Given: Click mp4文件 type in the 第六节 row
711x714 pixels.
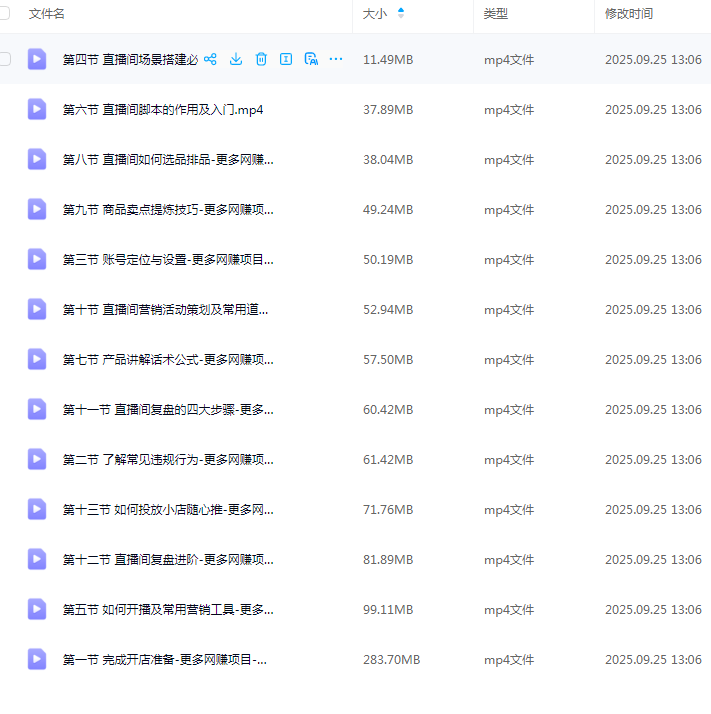Looking at the screenshot, I should [x=509, y=110].
